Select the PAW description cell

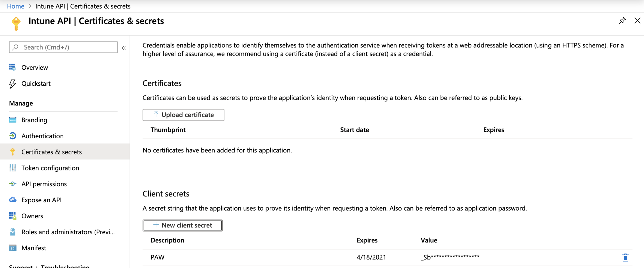pyautogui.click(x=157, y=257)
